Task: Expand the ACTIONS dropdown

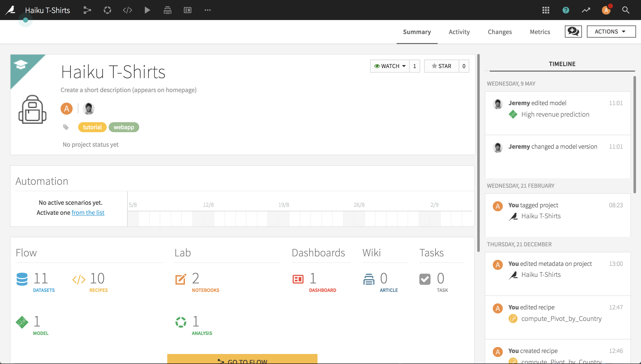Action: [611, 32]
